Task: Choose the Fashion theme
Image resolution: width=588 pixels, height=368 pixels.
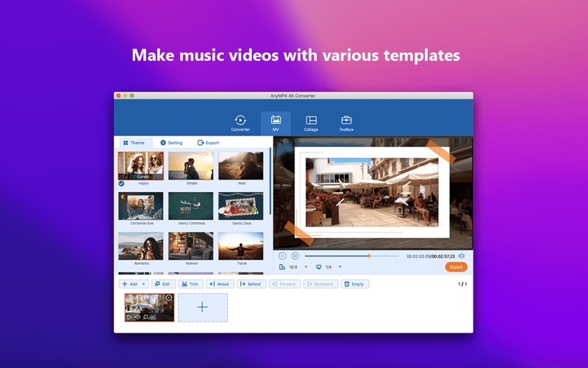Action: pyautogui.click(x=191, y=246)
